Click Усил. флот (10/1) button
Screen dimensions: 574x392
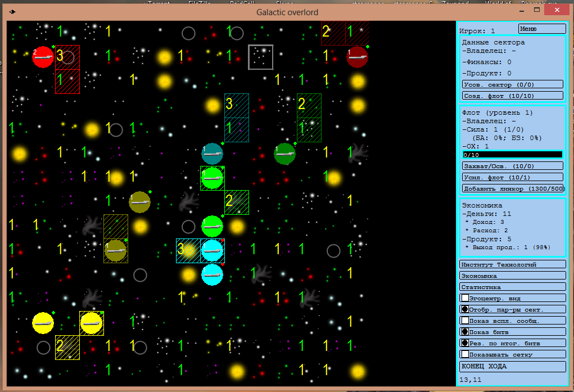click(513, 177)
